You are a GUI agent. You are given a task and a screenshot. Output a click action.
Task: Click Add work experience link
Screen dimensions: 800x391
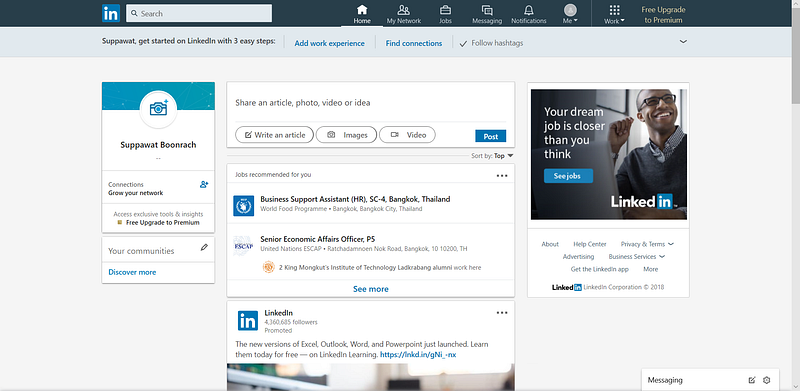point(330,43)
